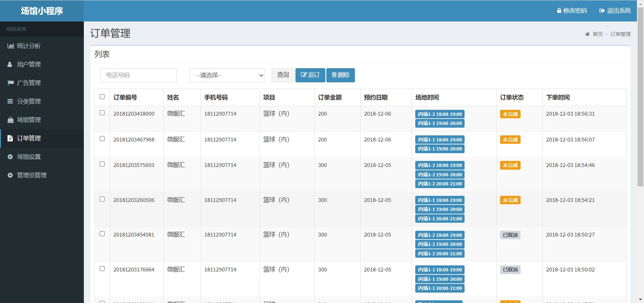644x303 pixels.
Task: Click the lock icon next to 修改密码
Action: [x=559, y=10]
